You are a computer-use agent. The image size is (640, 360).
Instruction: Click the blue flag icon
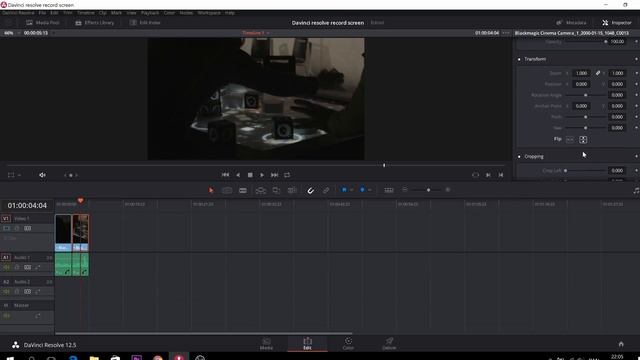click(344, 190)
